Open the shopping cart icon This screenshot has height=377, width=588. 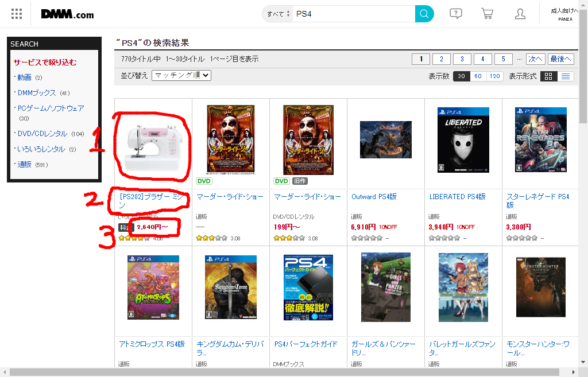point(487,14)
